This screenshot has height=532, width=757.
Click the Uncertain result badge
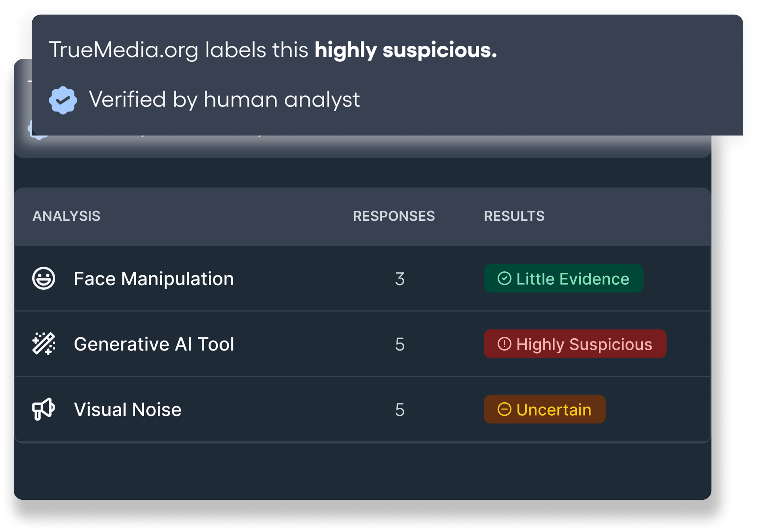[x=544, y=409]
